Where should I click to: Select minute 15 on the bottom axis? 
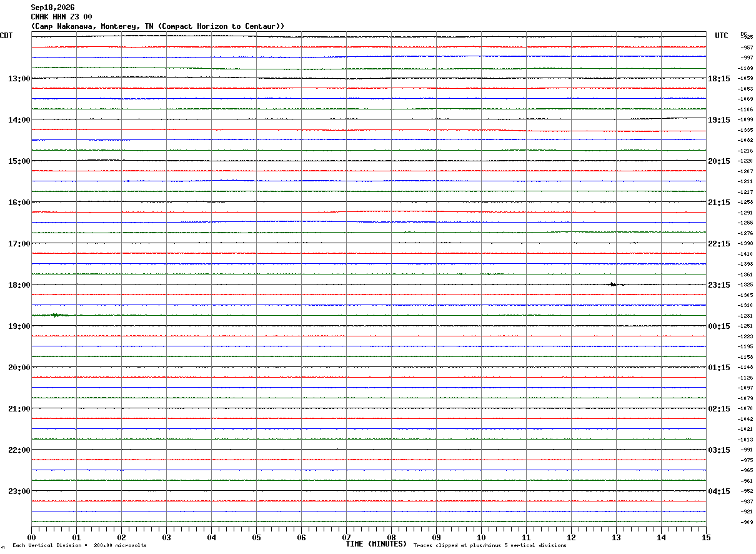[x=706, y=537]
